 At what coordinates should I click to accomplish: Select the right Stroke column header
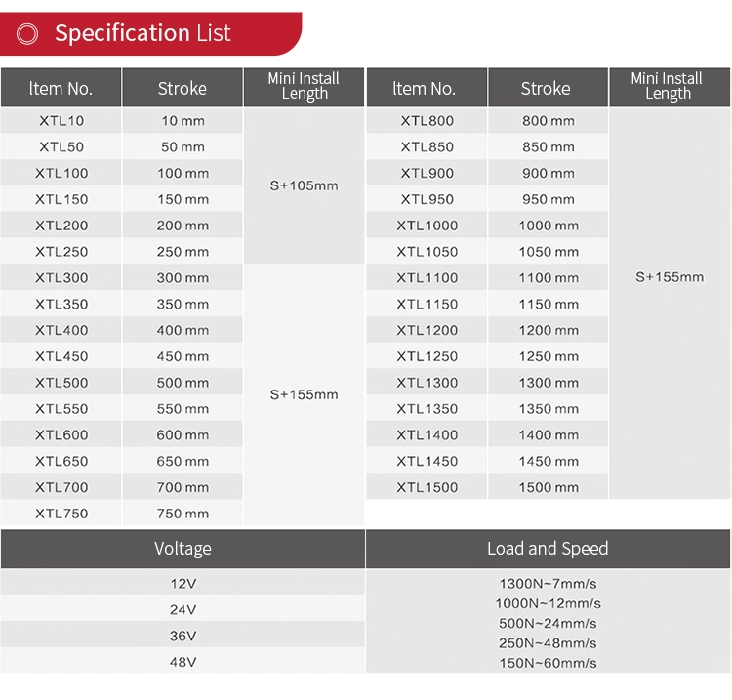(x=546, y=88)
